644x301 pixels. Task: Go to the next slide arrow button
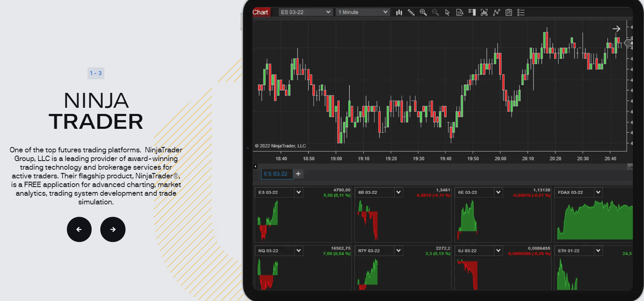click(113, 229)
